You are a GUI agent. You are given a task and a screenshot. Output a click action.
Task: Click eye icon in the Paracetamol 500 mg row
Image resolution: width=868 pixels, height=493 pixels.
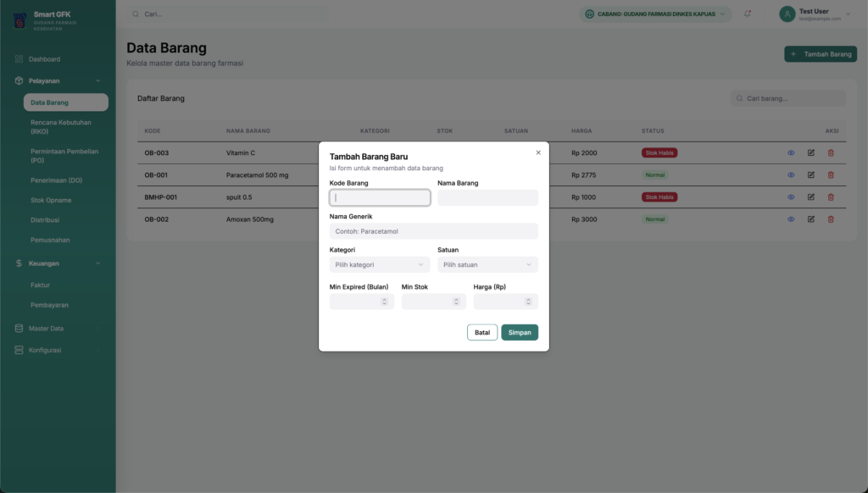click(x=791, y=174)
